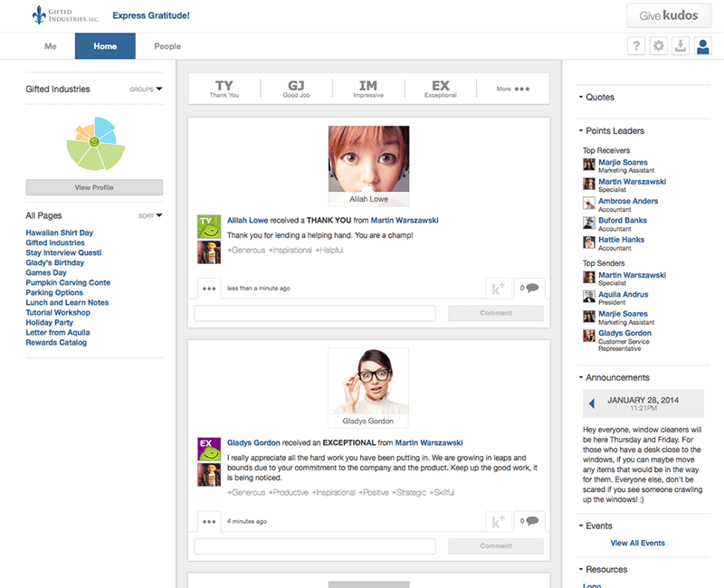
Task: Click the Give kudos button
Action: [669, 15]
